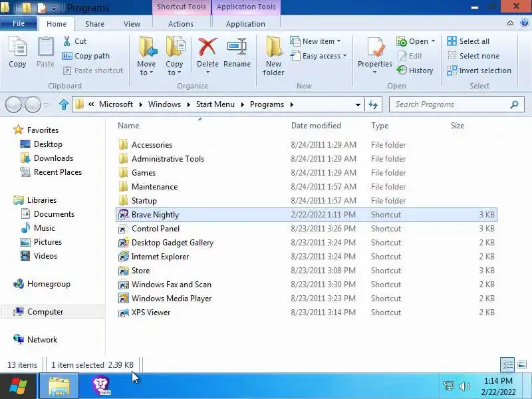Click Start Menu in address path
The height and width of the screenshot is (399, 532).
click(215, 104)
